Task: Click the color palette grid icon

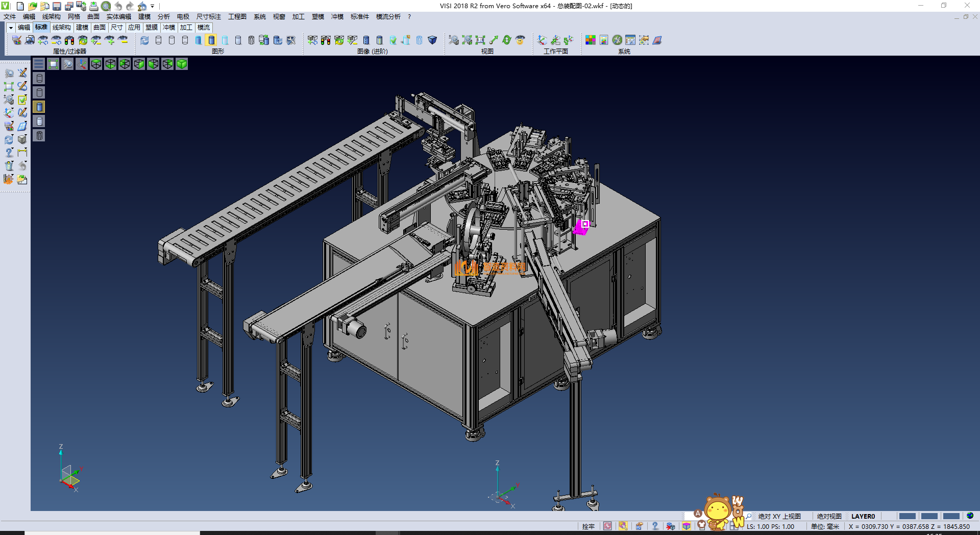Action: click(590, 40)
